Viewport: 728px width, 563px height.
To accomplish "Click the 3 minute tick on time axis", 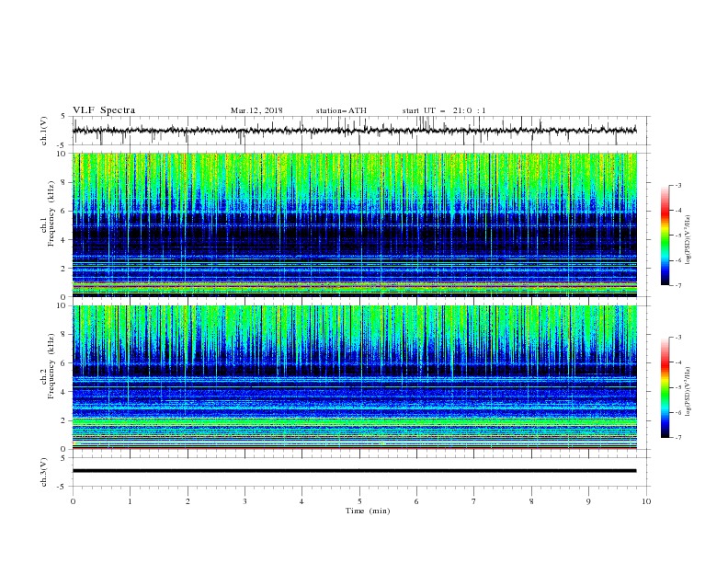I will click(245, 501).
